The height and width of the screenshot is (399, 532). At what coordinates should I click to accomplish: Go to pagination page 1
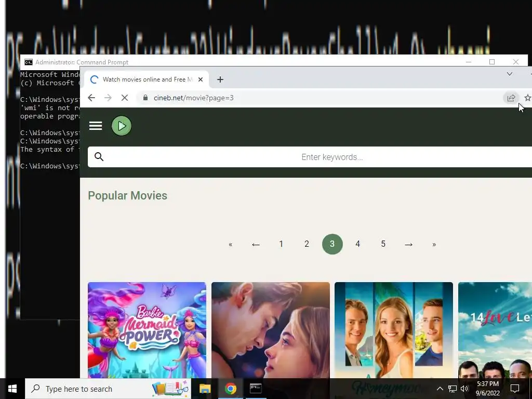point(281,244)
